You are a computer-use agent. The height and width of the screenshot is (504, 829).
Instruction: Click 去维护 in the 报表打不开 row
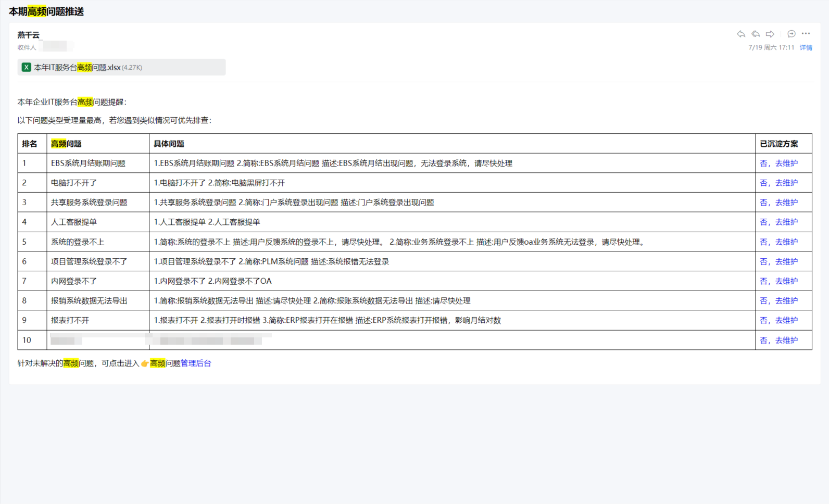click(x=786, y=320)
